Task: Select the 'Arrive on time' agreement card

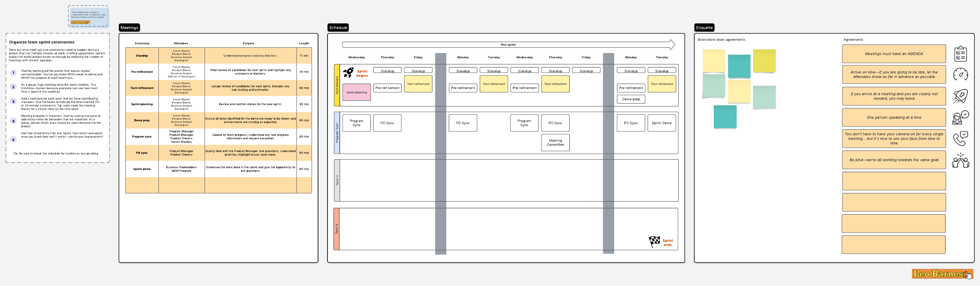Action: [894, 75]
